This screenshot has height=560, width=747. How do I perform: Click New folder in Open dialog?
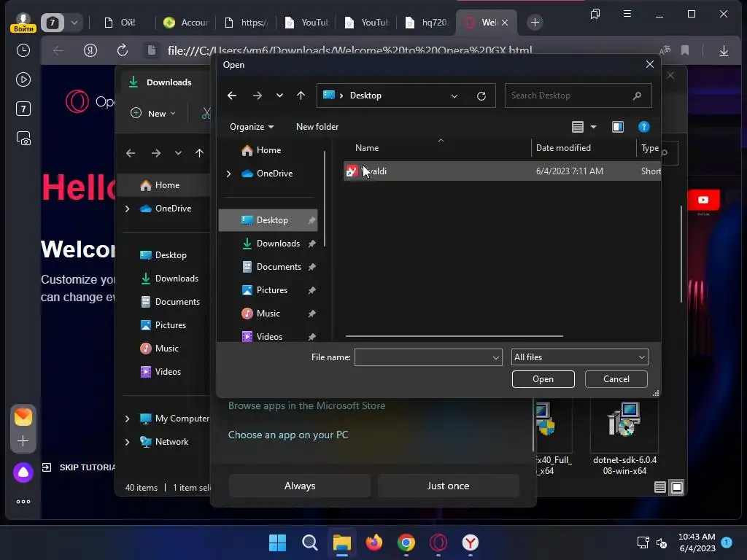317,127
